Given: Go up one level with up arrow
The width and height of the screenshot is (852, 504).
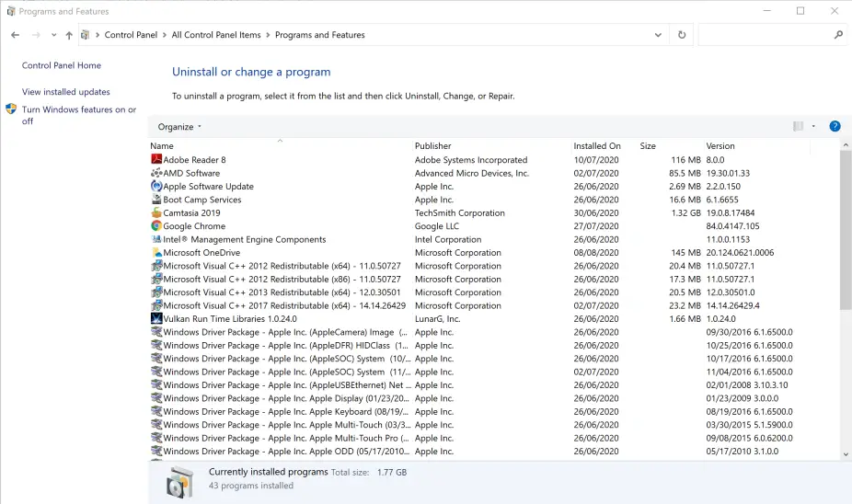Looking at the screenshot, I should (69, 35).
